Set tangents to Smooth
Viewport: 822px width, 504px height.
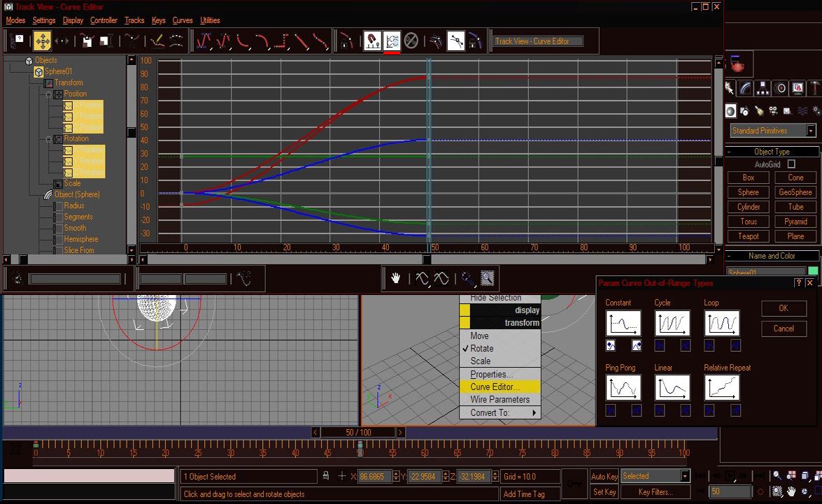[x=320, y=41]
